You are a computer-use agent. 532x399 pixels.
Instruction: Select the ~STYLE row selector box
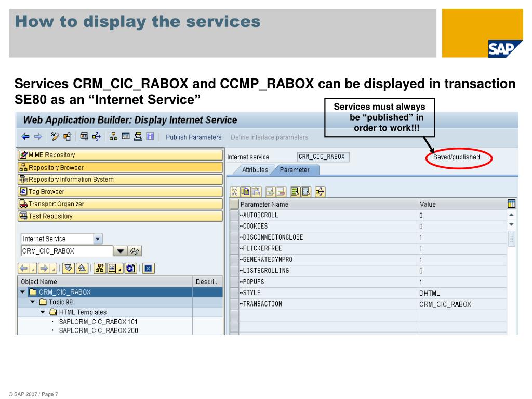pos(234,293)
